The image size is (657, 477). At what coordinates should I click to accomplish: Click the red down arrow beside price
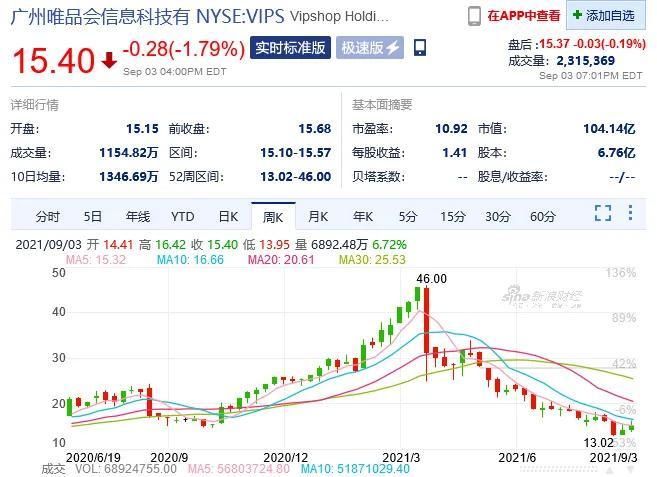tap(109, 60)
